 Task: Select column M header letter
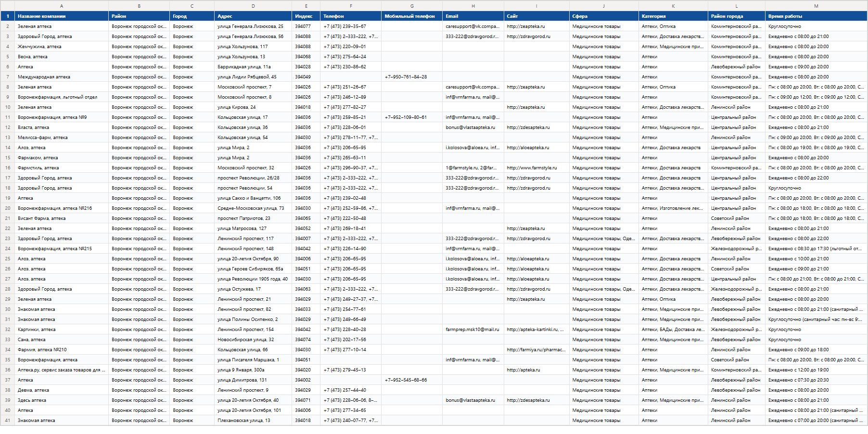816,6
